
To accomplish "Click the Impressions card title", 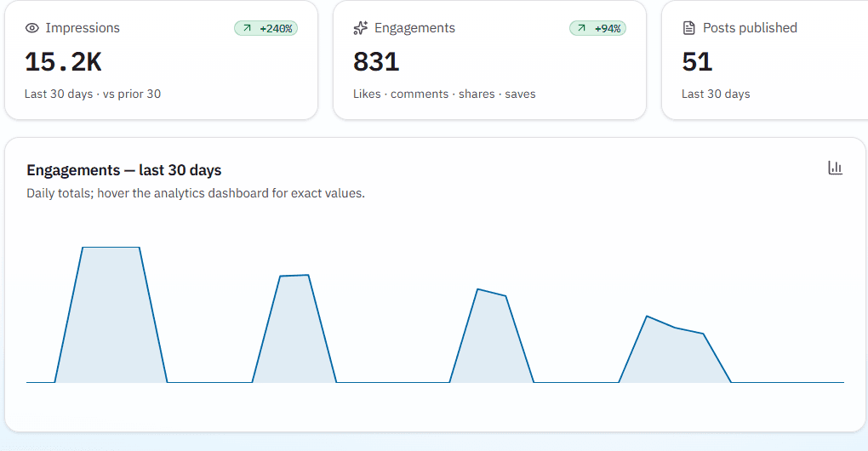I will pos(83,28).
